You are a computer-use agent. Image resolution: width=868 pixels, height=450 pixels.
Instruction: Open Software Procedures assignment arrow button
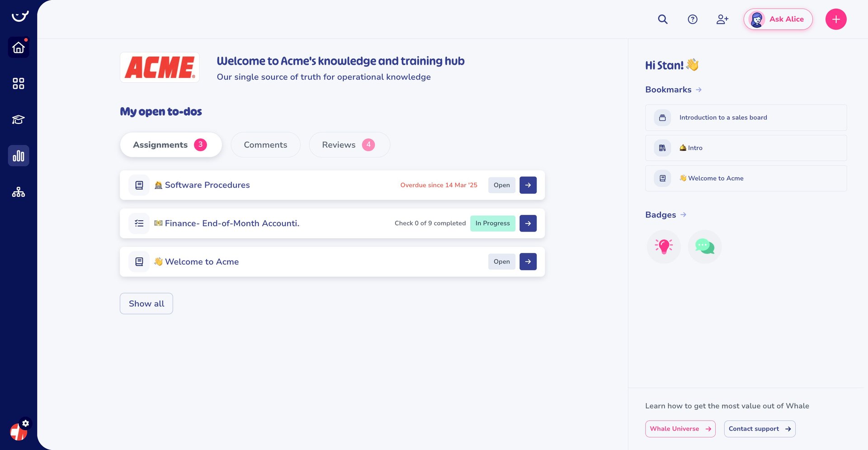coord(528,185)
